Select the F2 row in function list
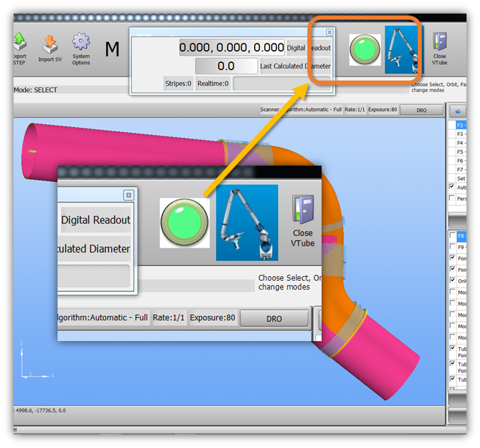480x448 pixels. click(464, 125)
